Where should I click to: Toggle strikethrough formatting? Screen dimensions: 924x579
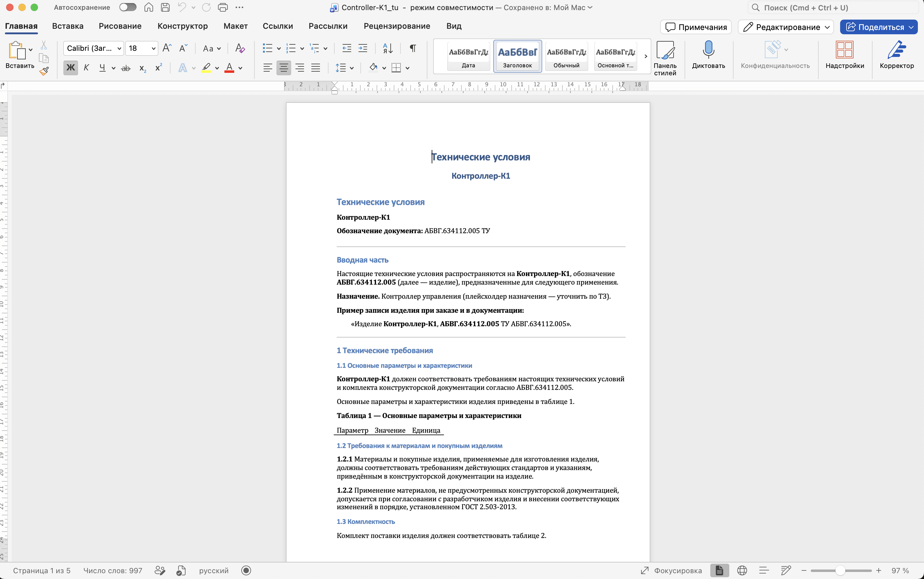[x=126, y=68]
